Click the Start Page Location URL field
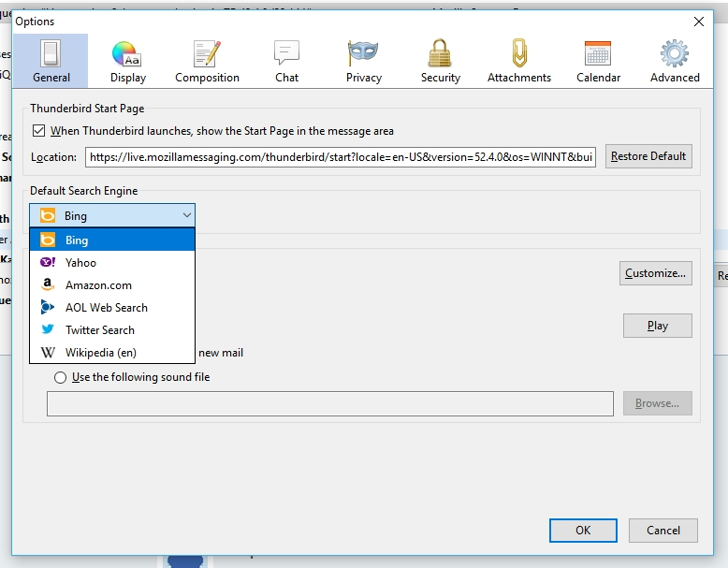The image size is (728, 568). [341, 157]
